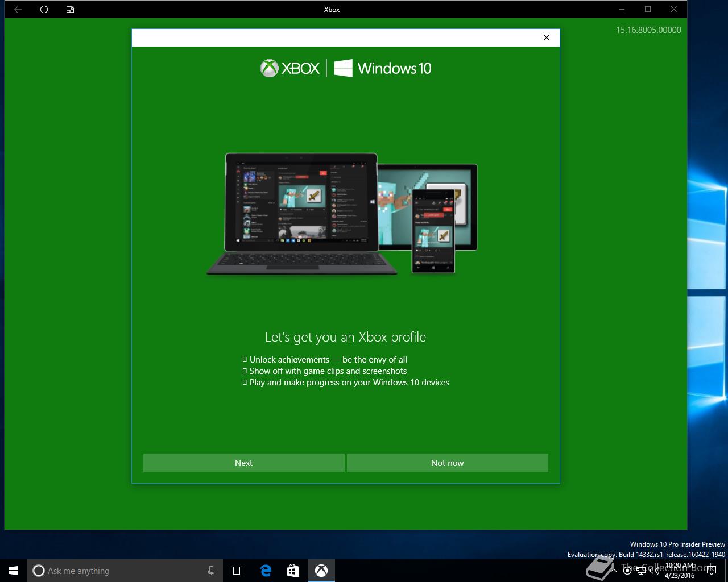Open network status in system tray
The image size is (728, 582).
pos(640,571)
